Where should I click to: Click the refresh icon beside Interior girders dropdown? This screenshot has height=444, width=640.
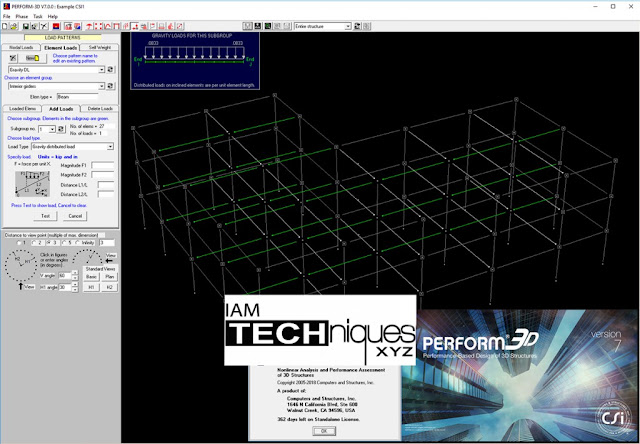(x=110, y=86)
